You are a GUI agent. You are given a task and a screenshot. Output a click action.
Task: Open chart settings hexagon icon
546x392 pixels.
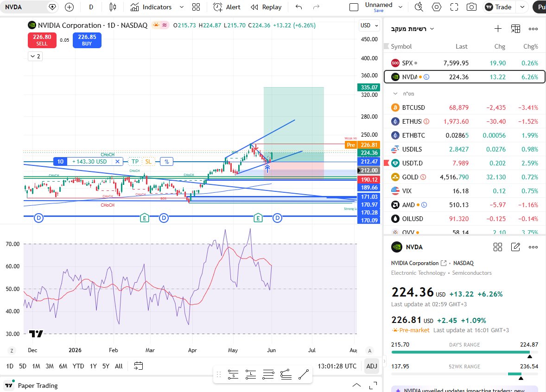pyautogui.click(x=436, y=7)
